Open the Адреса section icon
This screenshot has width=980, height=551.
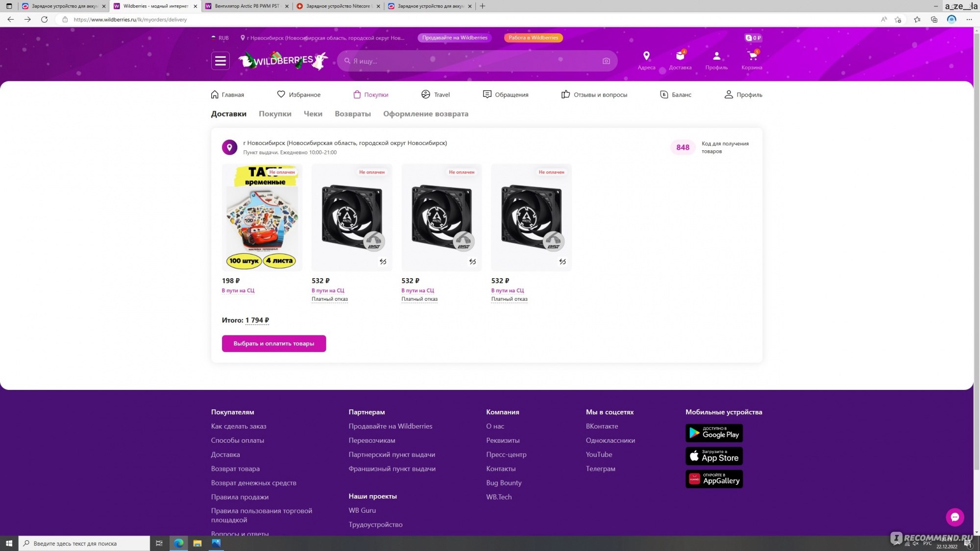click(x=645, y=55)
